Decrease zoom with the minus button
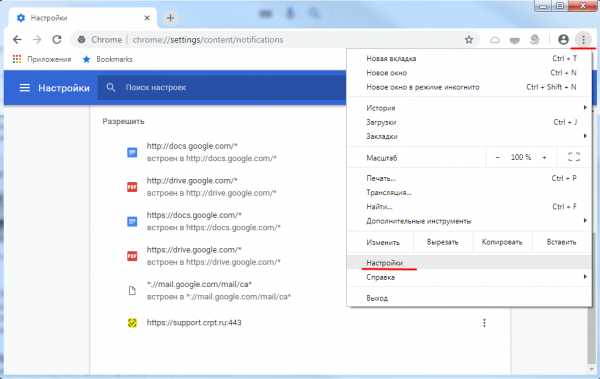This screenshot has width=600, height=379. point(497,157)
